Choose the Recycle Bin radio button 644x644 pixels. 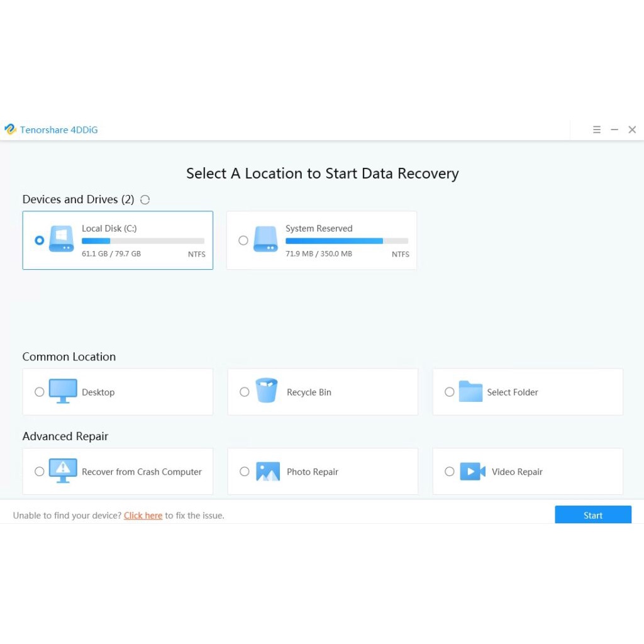pyautogui.click(x=245, y=392)
